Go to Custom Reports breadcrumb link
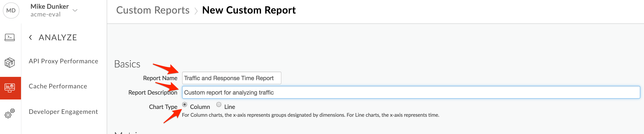This screenshot has height=134, width=644. click(x=153, y=10)
